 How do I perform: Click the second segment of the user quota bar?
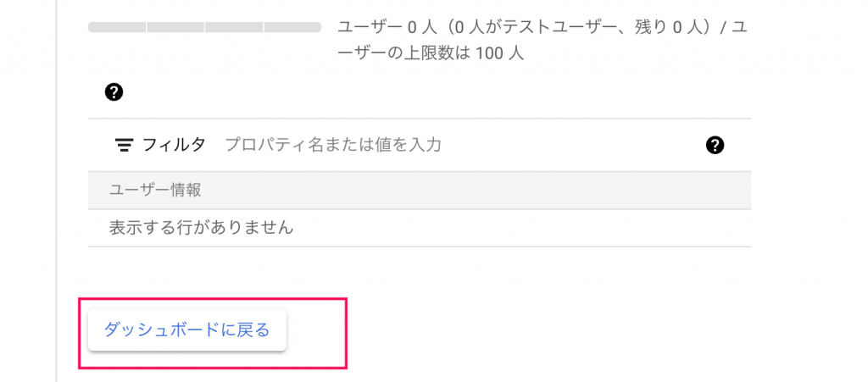pyautogui.click(x=175, y=27)
